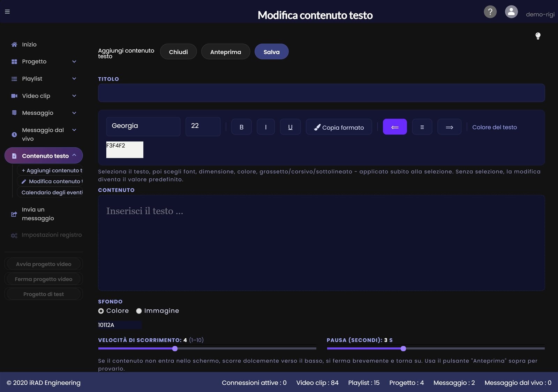Open Calendario degli eventi item
This screenshot has height=392, width=558.
click(x=52, y=192)
